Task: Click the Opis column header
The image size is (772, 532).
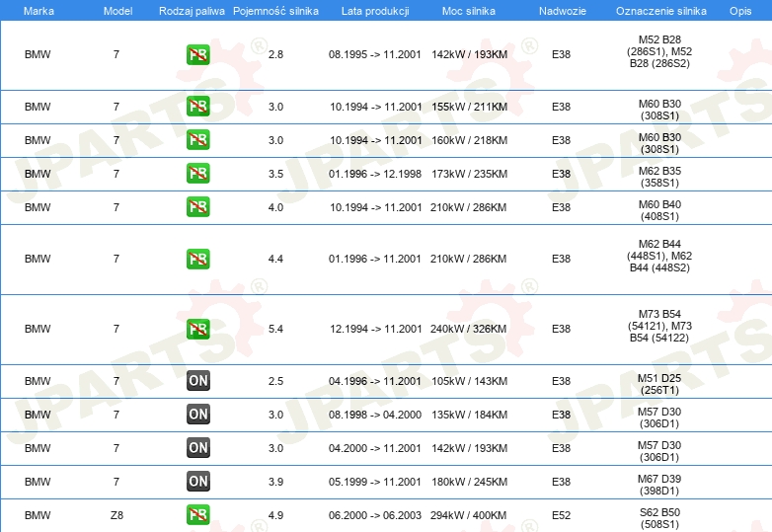Action: click(740, 11)
